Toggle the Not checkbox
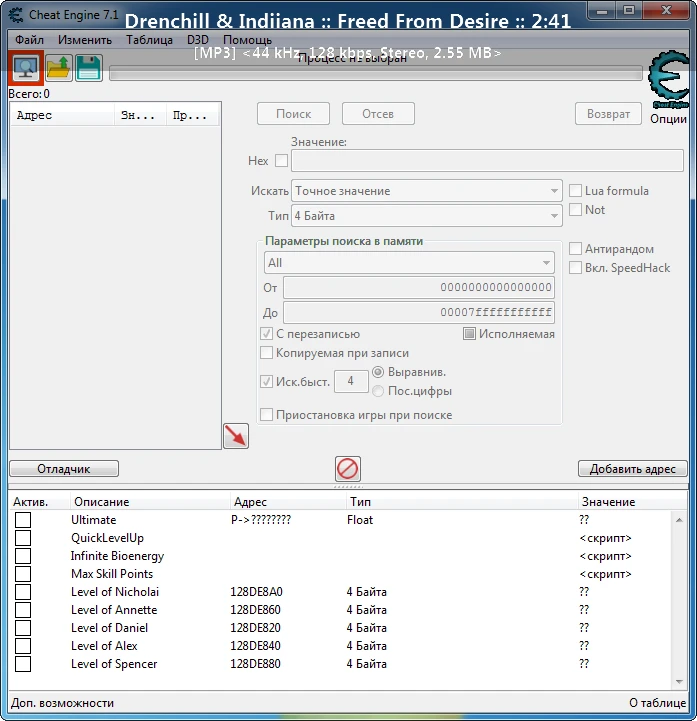 pos(575,210)
